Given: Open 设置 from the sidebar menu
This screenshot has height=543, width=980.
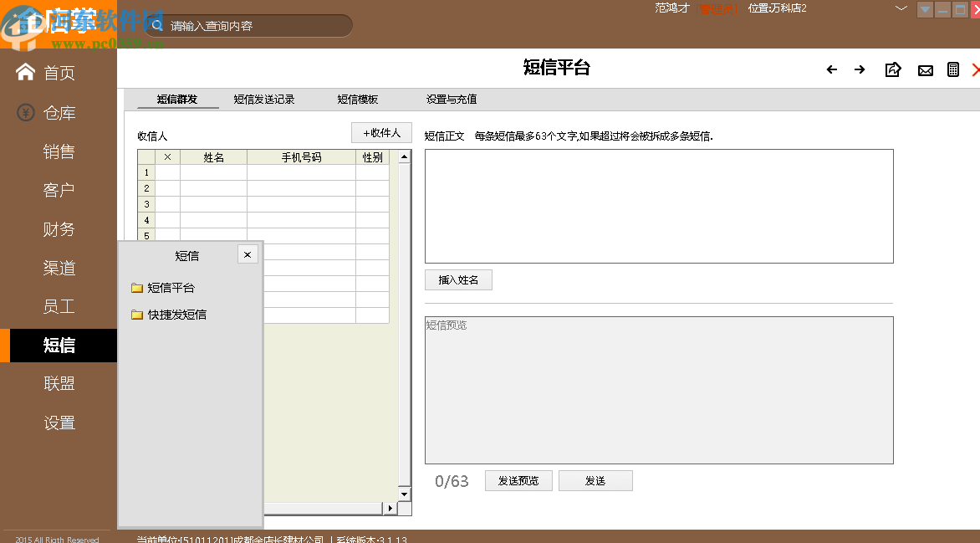Looking at the screenshot, I should tap(59, 423).
